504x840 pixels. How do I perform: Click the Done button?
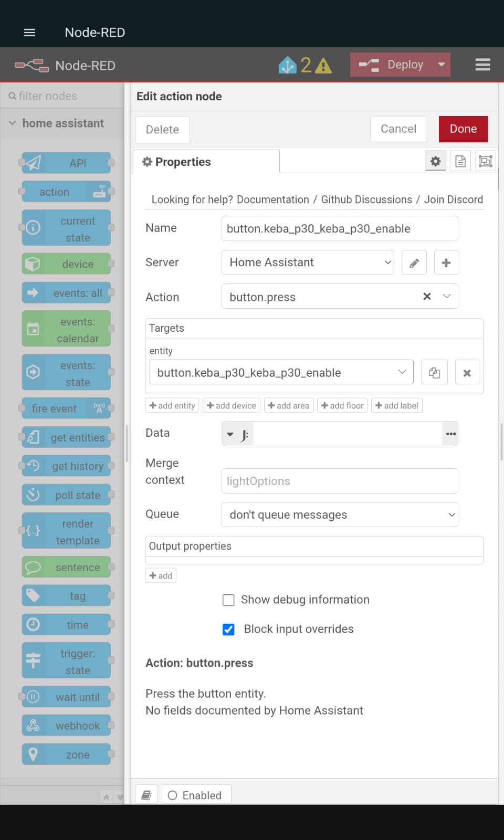[x=464, y=129]
